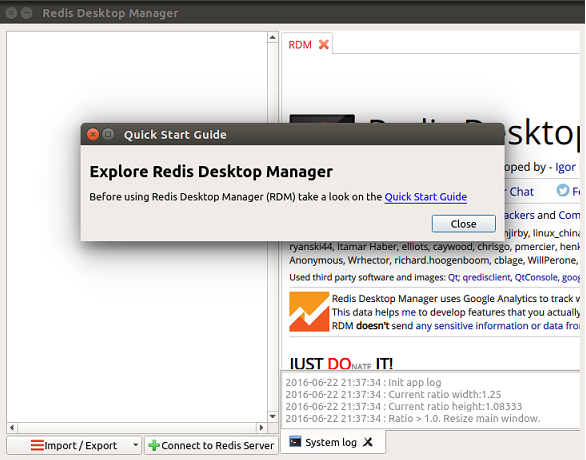
Task: Click log entry 'Init app log'
Action: (x=363, y=382)
